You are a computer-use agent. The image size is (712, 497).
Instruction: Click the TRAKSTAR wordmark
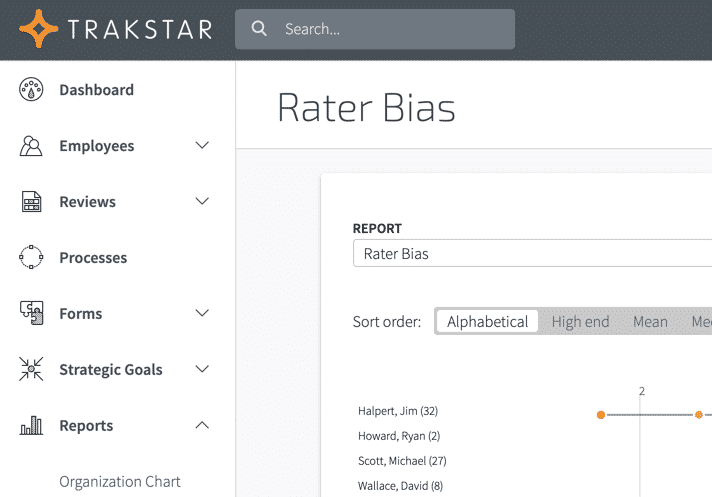(140, 30)
